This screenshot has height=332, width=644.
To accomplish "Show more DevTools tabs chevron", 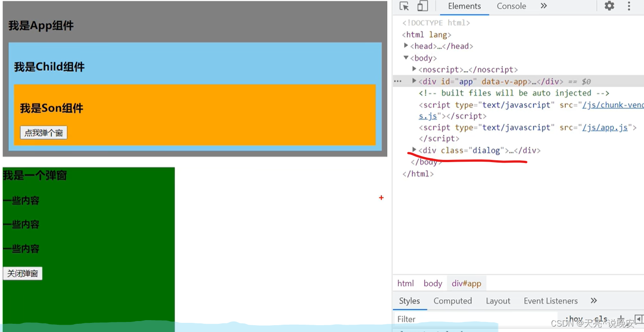I will pyautogui.click(x=544, y=6).
